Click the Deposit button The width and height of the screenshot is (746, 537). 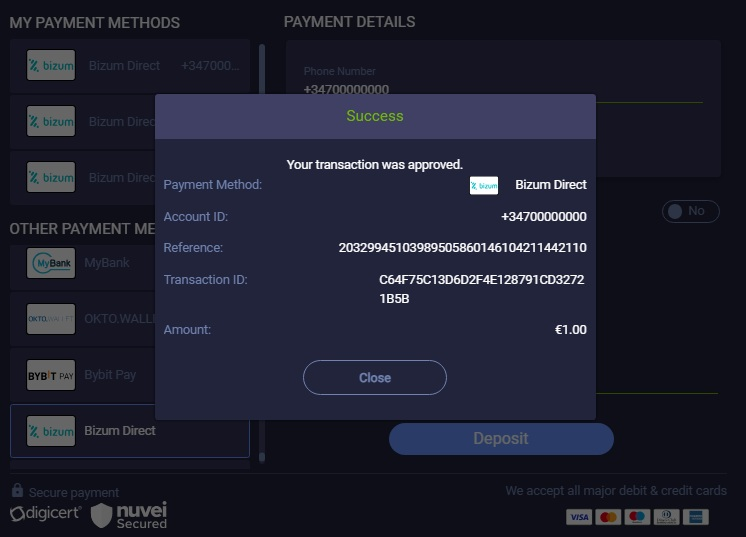pos(501,439)
